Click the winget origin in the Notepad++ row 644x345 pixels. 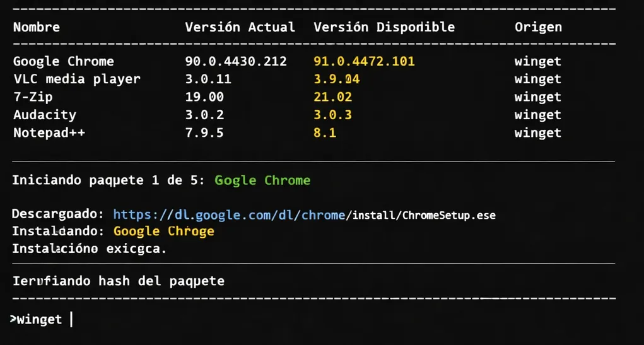pyautogui.click(x=537, y=132)
